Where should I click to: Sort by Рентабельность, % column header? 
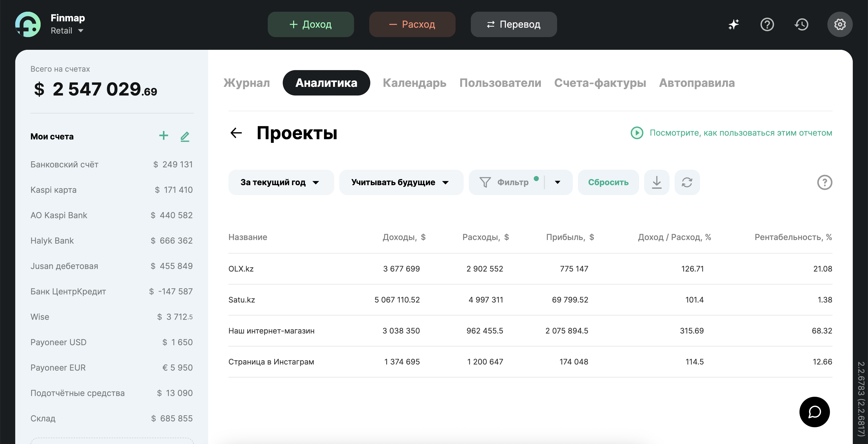[793, 237]
